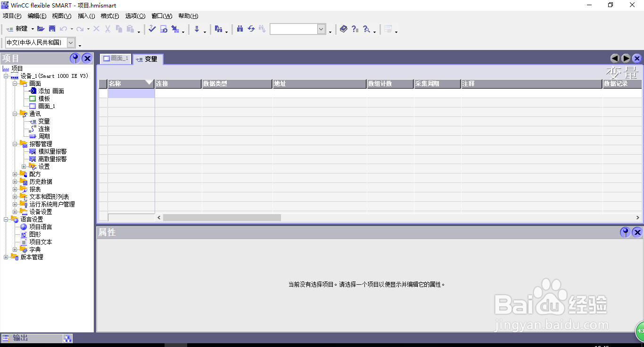This screenshot has width=644, height=347.
Task: Click the next tab right arrow button
Action: [x=626, y=58]
